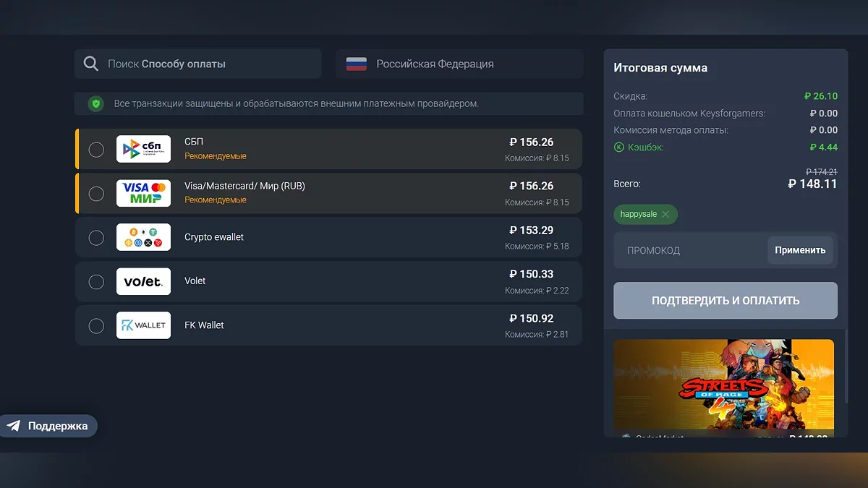This screenshot has width=868, height=488.
Task: Focus the ПРОМОКОД input field
Action: point(687,250)
